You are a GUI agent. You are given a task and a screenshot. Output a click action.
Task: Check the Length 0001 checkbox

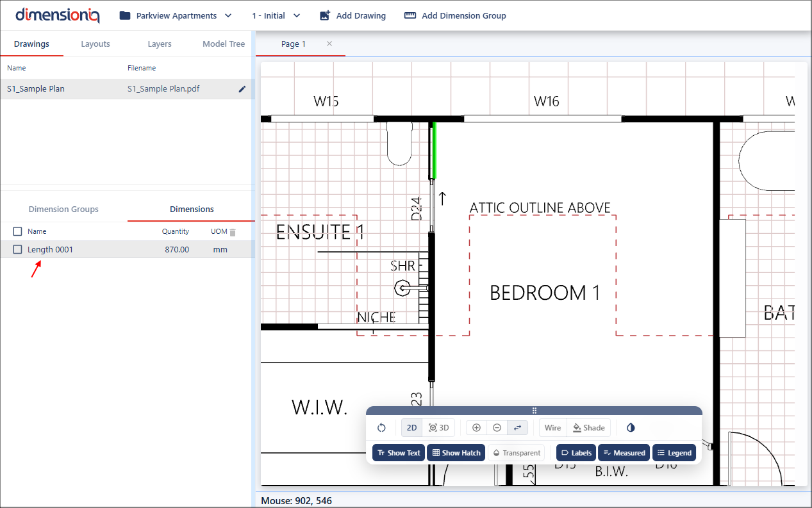coord(18,250)
